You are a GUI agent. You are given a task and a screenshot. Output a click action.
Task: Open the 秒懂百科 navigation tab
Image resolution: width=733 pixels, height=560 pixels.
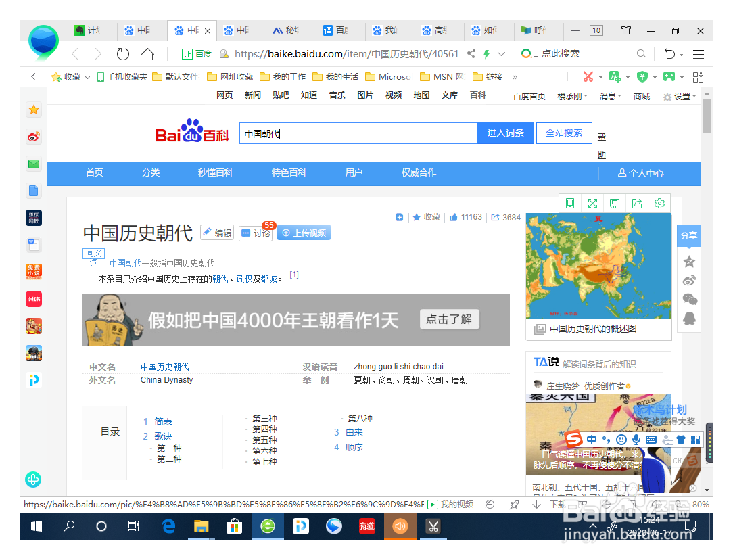point(215,172)
